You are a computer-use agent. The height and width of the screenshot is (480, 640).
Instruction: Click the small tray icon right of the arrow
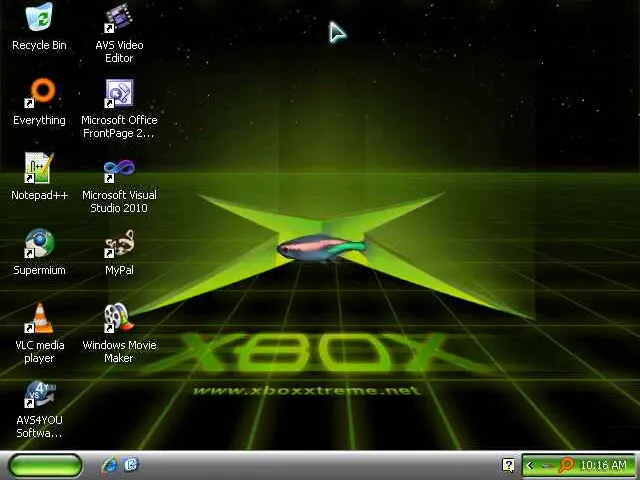pos(547,466)
